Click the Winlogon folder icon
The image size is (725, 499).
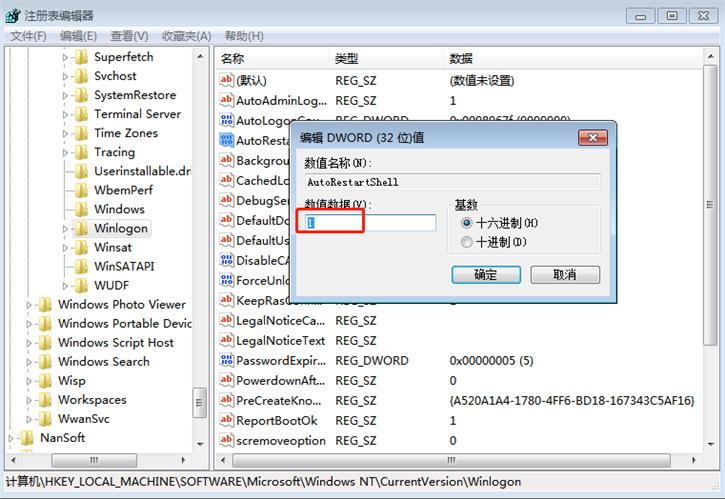81,228
